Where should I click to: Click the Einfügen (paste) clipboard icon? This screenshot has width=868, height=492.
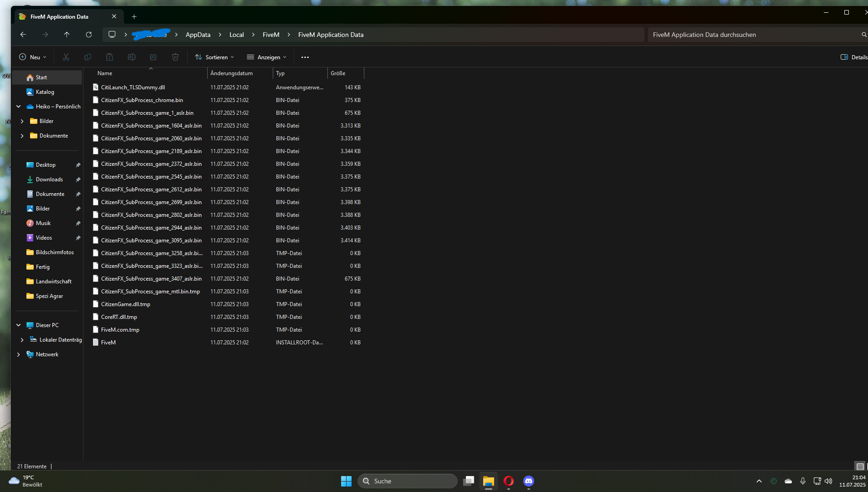pos(110,56)
